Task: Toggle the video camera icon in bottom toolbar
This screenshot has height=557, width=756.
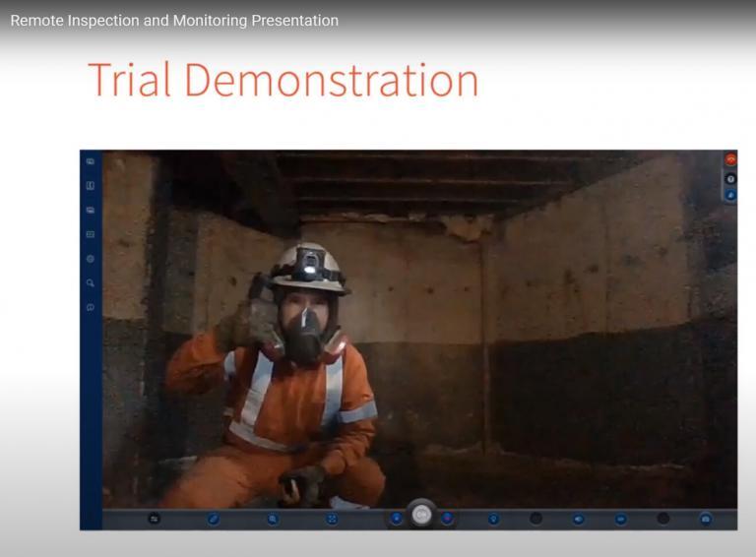Action: (x=621, y=519)
